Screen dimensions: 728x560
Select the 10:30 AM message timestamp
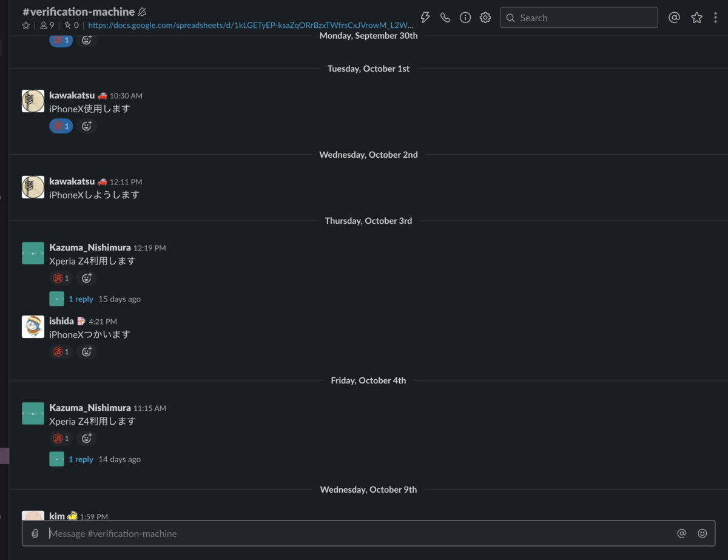pyautogui.click(x=126, y=96)
